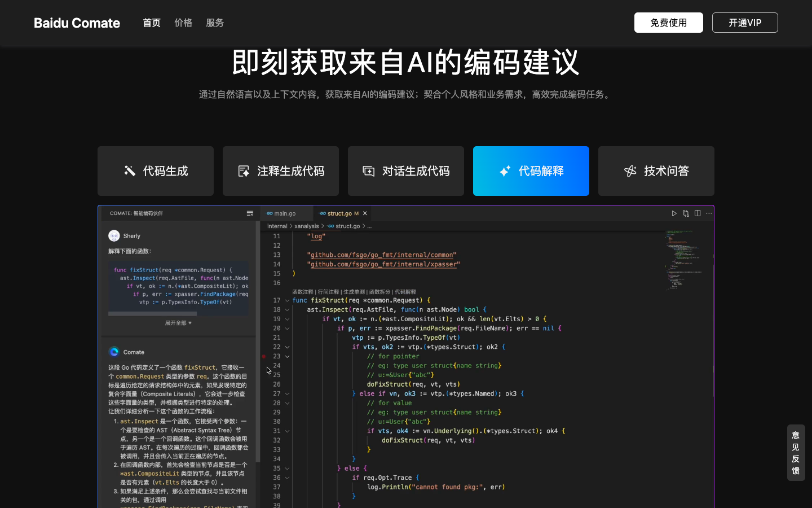Click the 免费使用 button
This screenshot has width=812, height=508.
point(669,23)
